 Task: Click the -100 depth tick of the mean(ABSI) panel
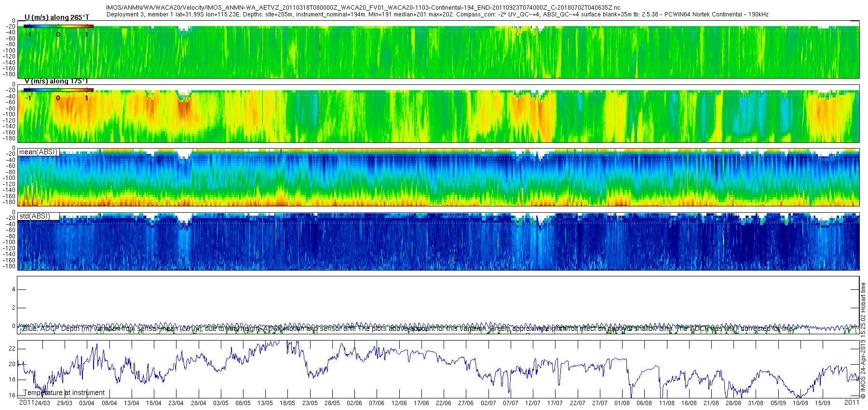click(x=10, y=178)
